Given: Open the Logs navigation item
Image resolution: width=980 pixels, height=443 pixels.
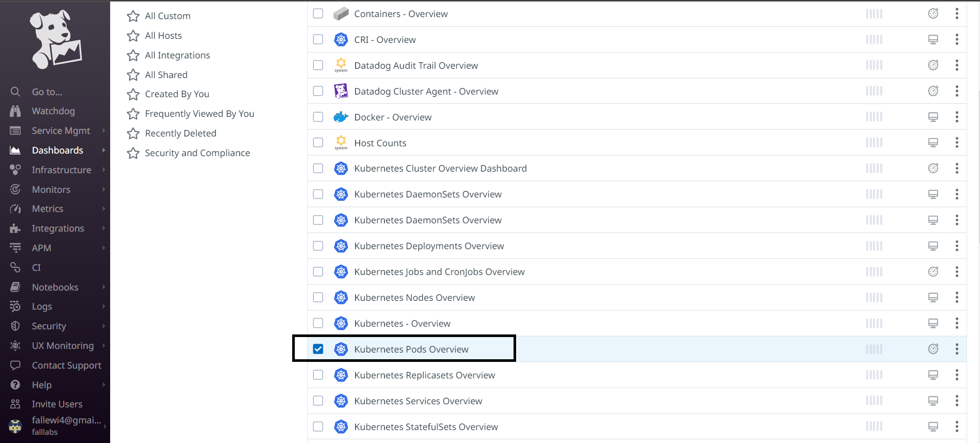Looking at the screenshot, I should [42, 307].
